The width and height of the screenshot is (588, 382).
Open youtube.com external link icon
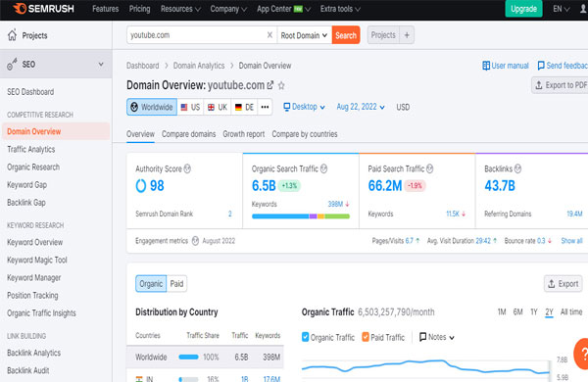[270, 85]
